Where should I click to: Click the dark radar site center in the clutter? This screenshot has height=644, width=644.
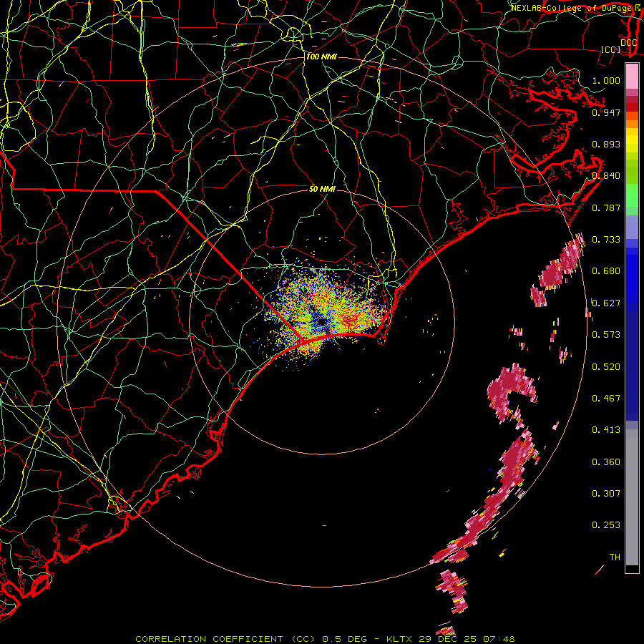[x=322, y=323]
